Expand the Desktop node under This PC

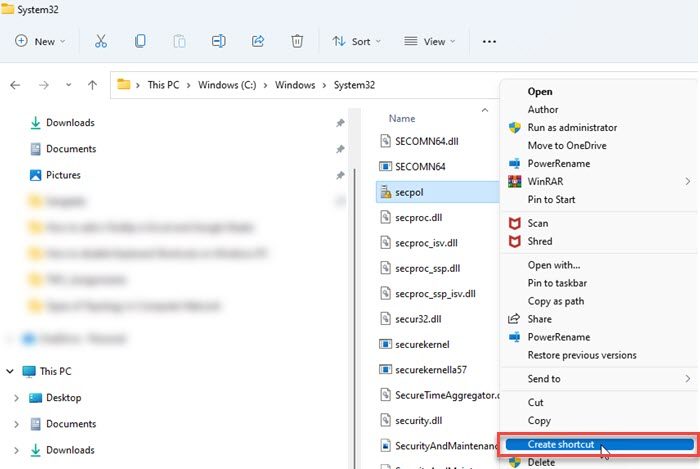coord(17,398)
